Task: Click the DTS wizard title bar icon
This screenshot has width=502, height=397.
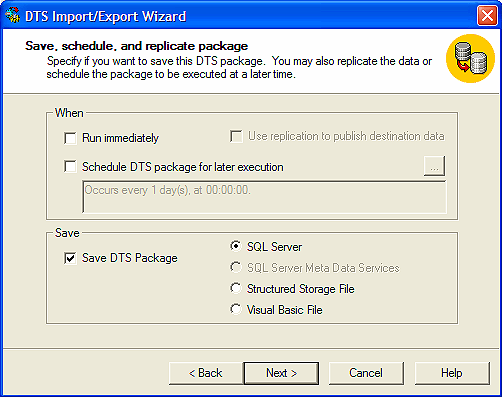Action: [13, 15]
